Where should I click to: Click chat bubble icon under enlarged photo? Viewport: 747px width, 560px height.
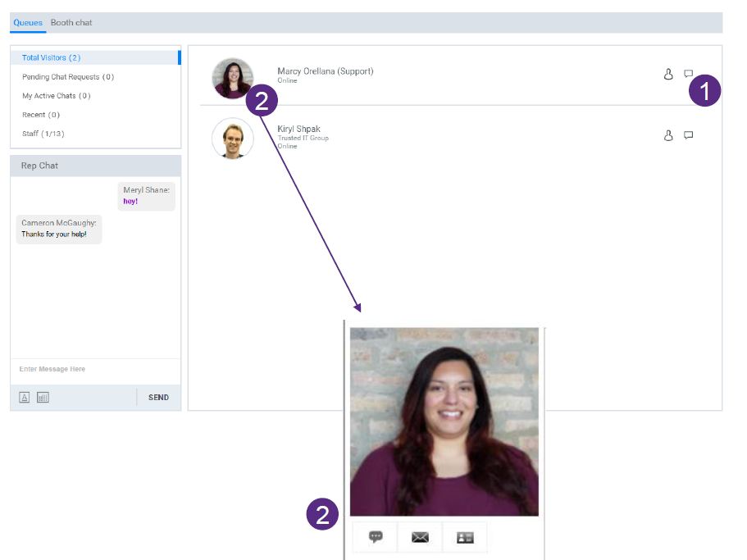tap(376, 537)
